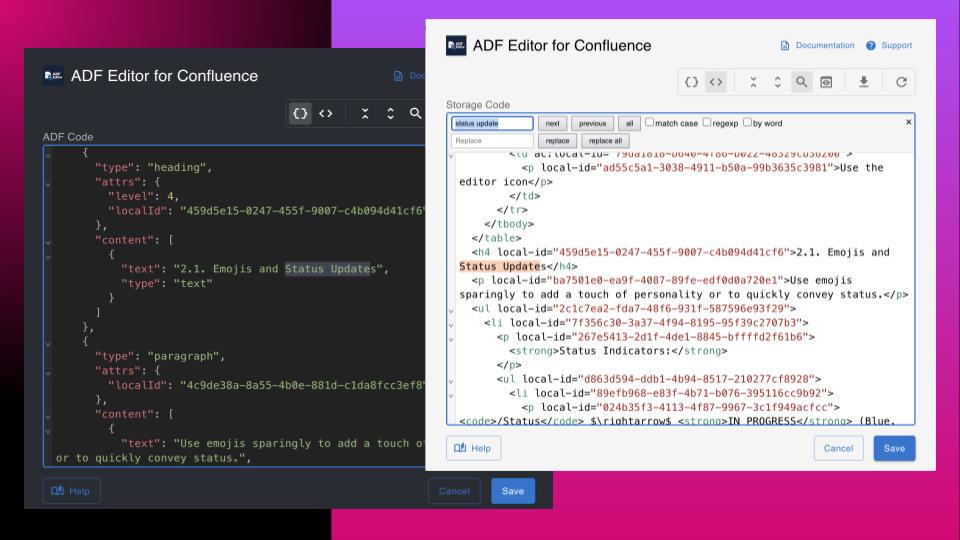Fold the li line with id 7f356c30

tap(452, 325)
